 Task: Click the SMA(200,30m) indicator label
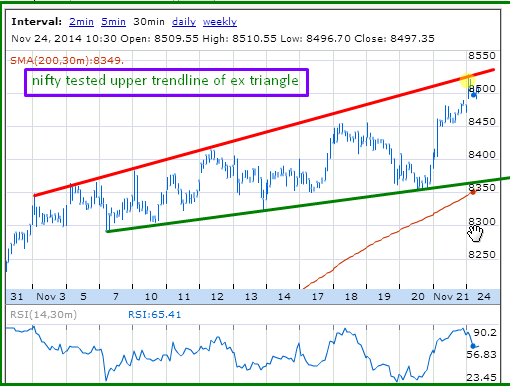coord(67,61)
